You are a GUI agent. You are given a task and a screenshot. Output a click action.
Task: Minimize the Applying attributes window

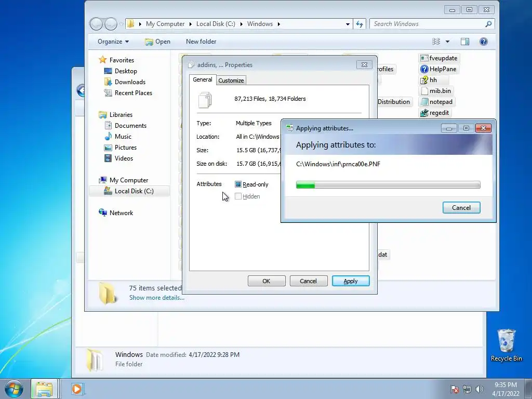[x=449, y=128]
